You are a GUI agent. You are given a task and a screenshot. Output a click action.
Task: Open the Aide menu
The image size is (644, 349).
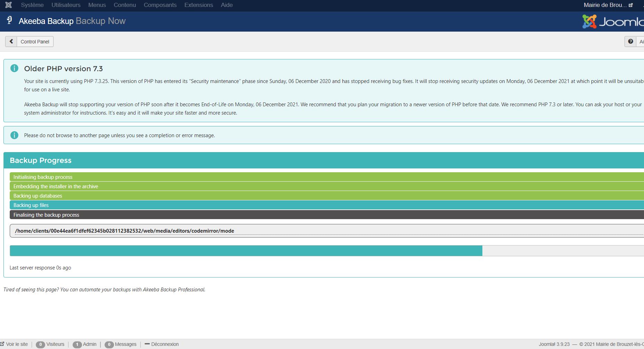click(x=227, y=5)
